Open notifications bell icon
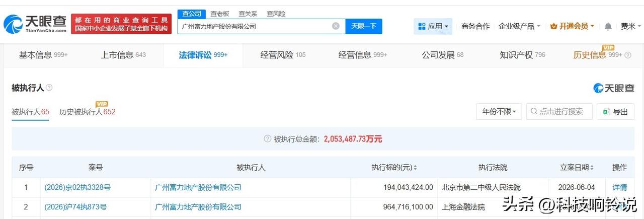The height and width of the screenshot is (219, 644). pyautogui.click(x=608, y=26)
